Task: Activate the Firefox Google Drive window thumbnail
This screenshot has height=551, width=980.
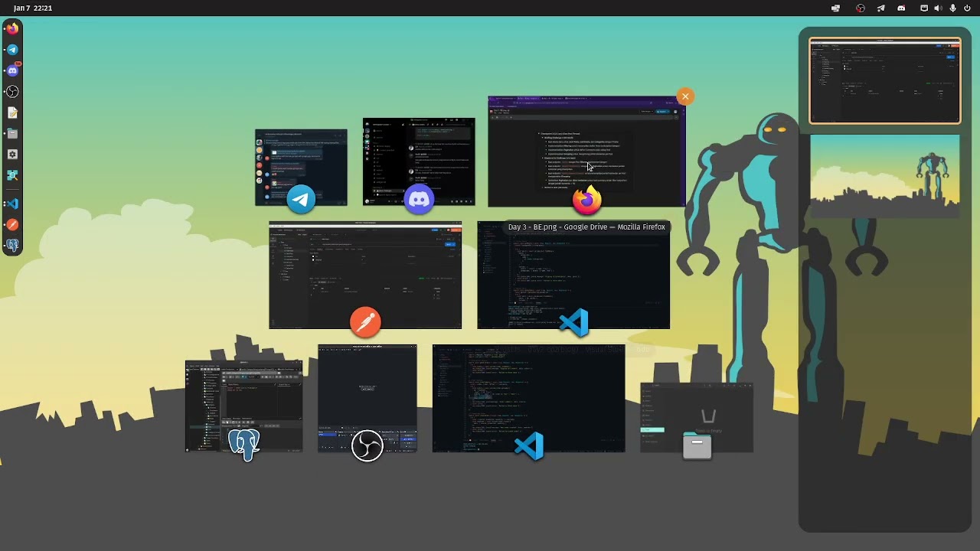Action: click(586, 152)
